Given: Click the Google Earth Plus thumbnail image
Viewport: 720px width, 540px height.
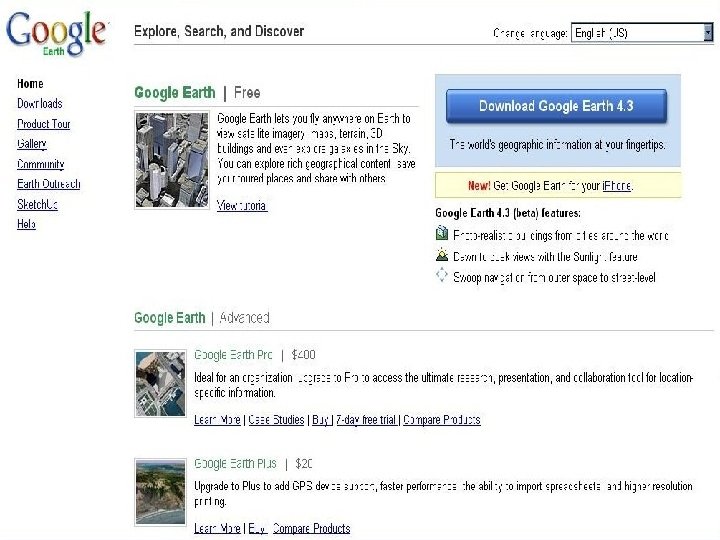Looking at the screenshot, I should coord(160,491).
